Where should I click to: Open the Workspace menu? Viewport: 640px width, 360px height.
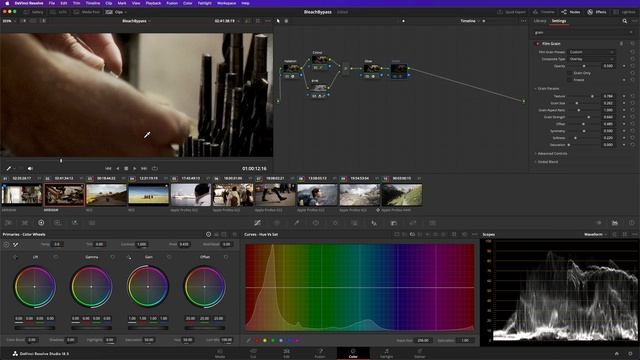click(x=226, y=3)
